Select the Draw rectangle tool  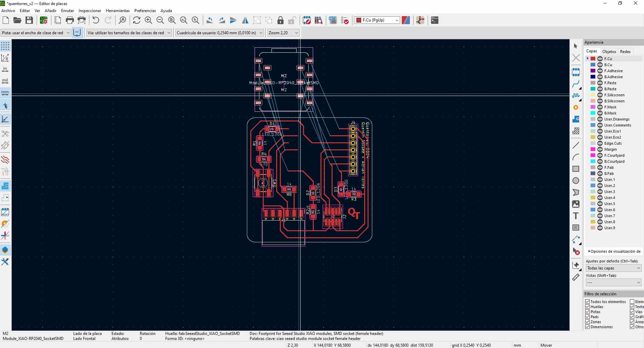(x=576, y=169)
